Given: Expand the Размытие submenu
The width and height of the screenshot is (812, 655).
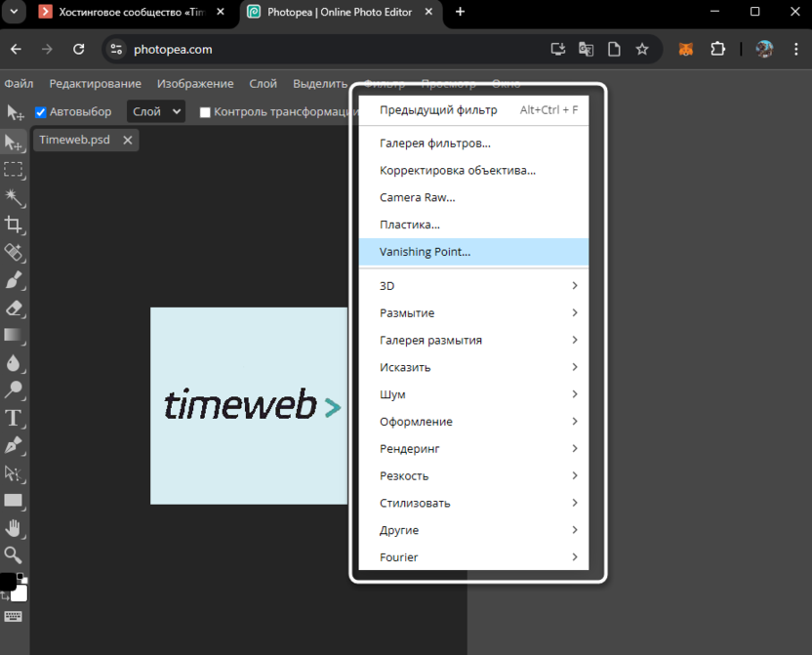Looking at the screenshot, I should pyautogui.click(x=473, y=312).
